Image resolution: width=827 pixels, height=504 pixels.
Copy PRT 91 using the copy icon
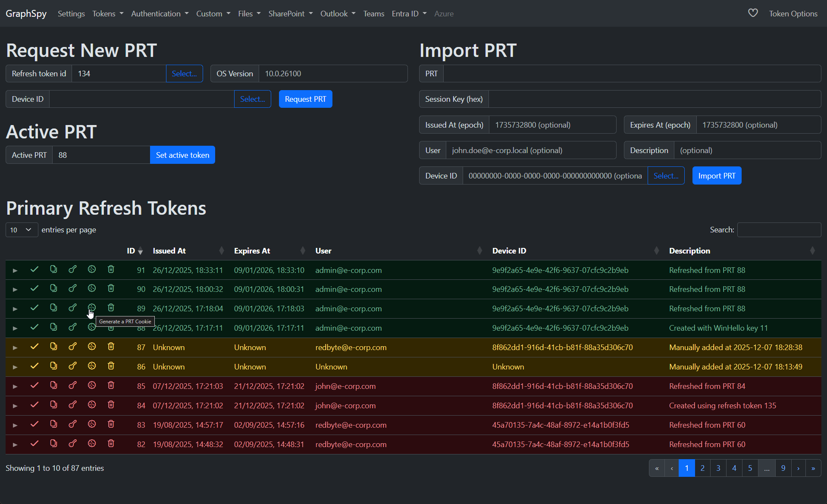(x=53, y=269)
